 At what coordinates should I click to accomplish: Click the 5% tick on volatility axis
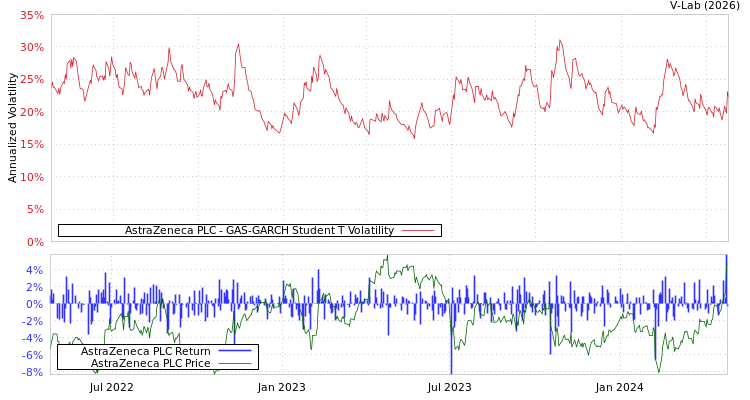(x=34, y=210)
